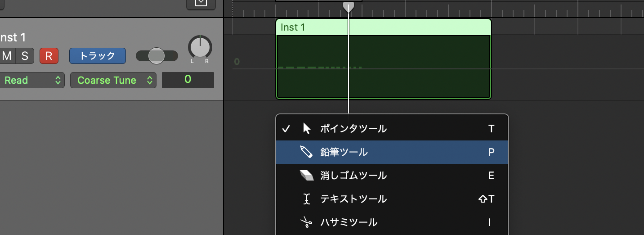The height and width of the screenshot is (235, 644).
Task: Click the horizontal volume slider thumb
Action: (x=156, y=56)
